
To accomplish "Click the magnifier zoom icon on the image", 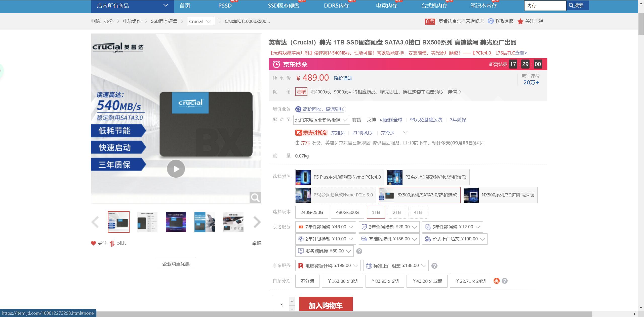I will click(x=255, y=198).
